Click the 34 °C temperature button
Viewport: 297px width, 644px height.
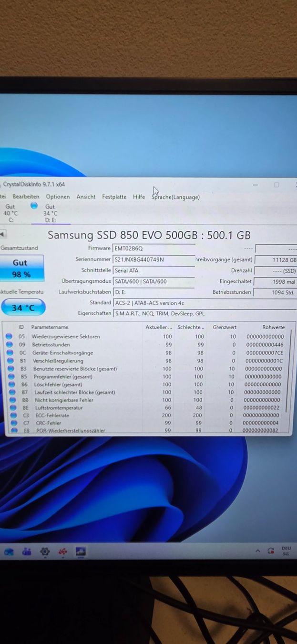(23, 308)
